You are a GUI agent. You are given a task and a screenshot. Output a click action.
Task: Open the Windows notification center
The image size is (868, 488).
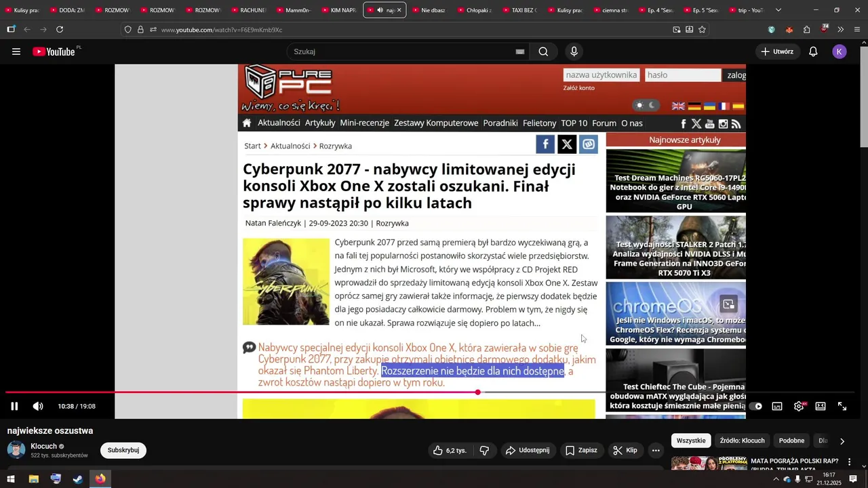[x=853, y=479]
